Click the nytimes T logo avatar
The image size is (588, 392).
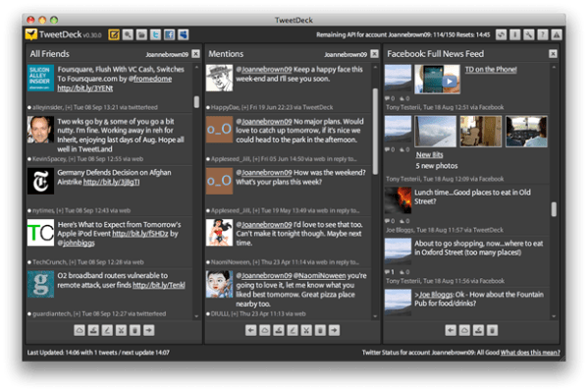click(40, 181)
